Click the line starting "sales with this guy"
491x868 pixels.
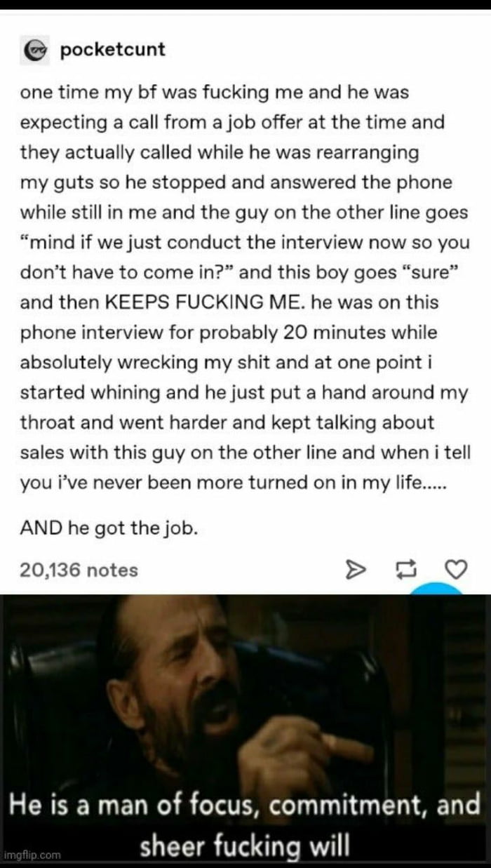[x=245, y=453]
